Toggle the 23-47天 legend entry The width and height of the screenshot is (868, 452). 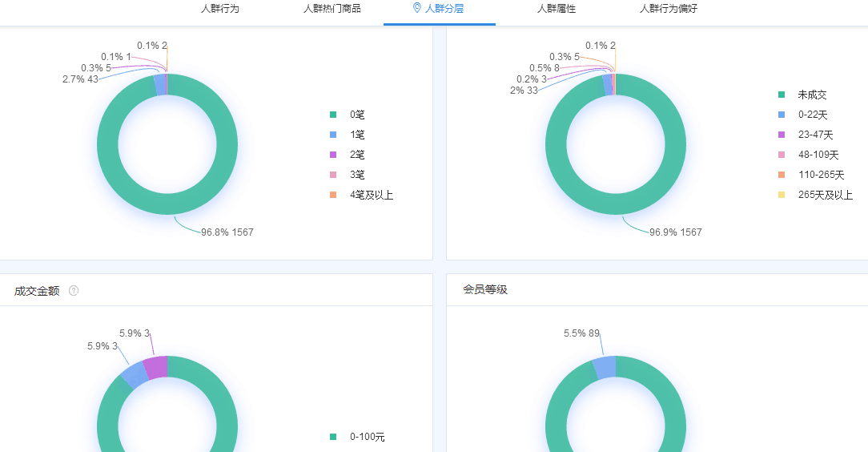coord(806,135)
